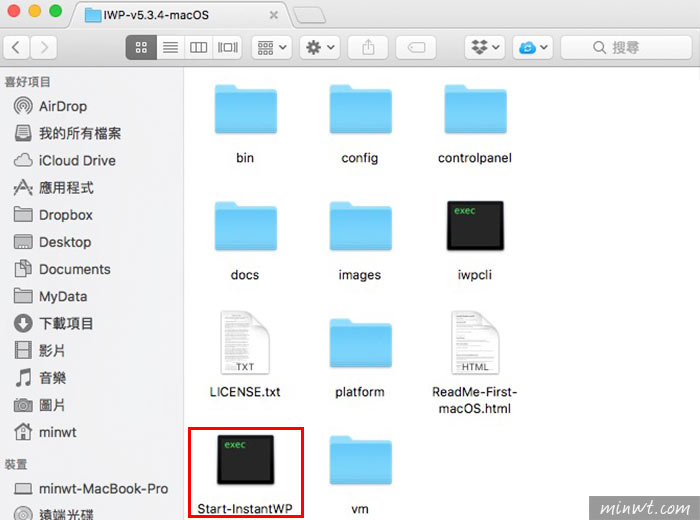
Task: Select the platform folder
Action: pyautogui.click(x=360, y=358)
